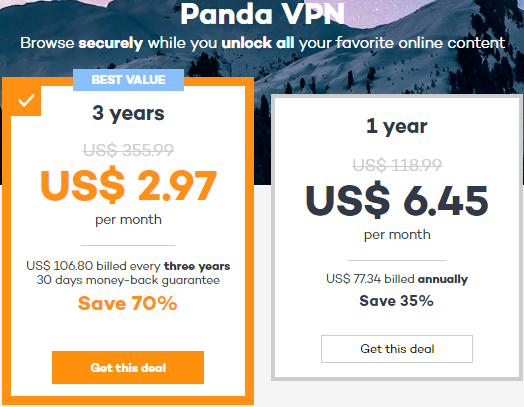Click the 30 days money-back guarantee text
Image resolution: width=524 pixels, height=407 pixels.
(x=128, y=280)
